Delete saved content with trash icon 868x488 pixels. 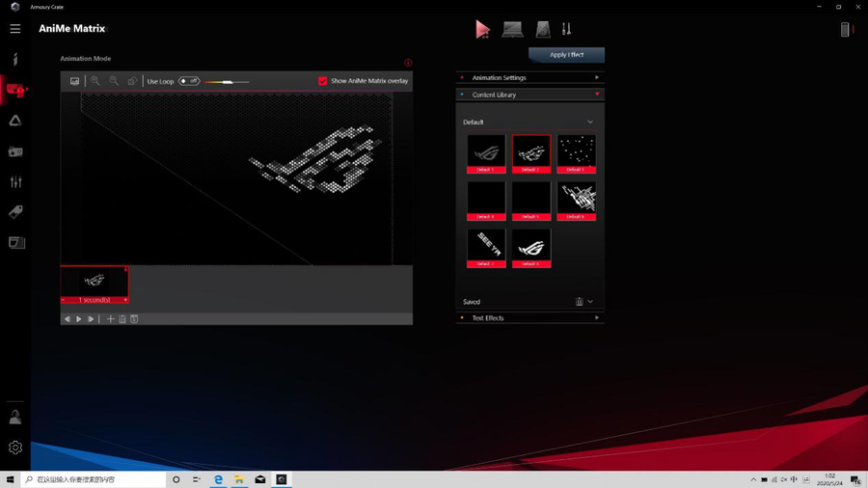579,302
